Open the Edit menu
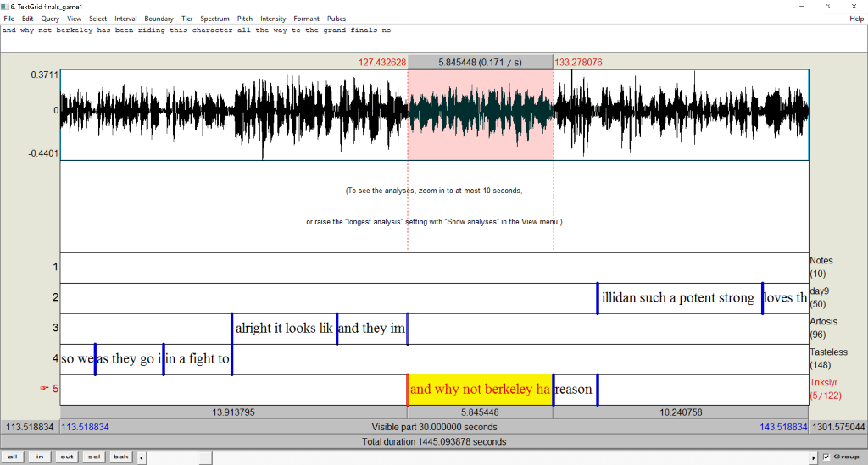The height and width of the screenshot is (465, 868). [x=28, y=19]
